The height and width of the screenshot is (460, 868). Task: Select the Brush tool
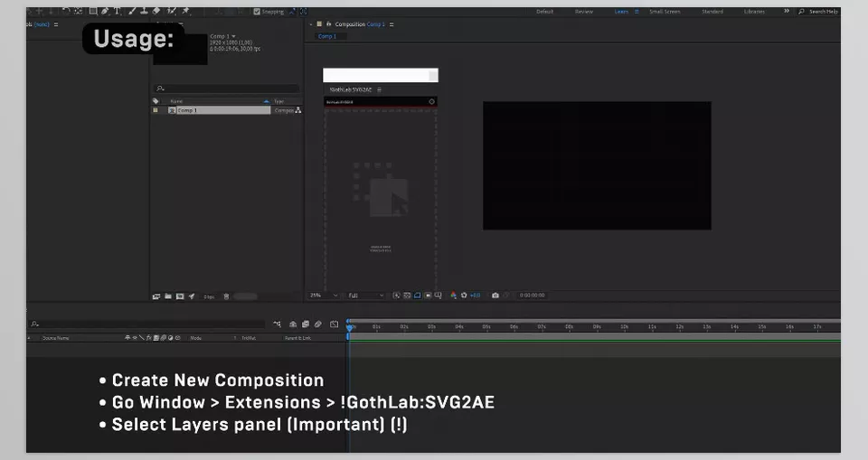132,11
